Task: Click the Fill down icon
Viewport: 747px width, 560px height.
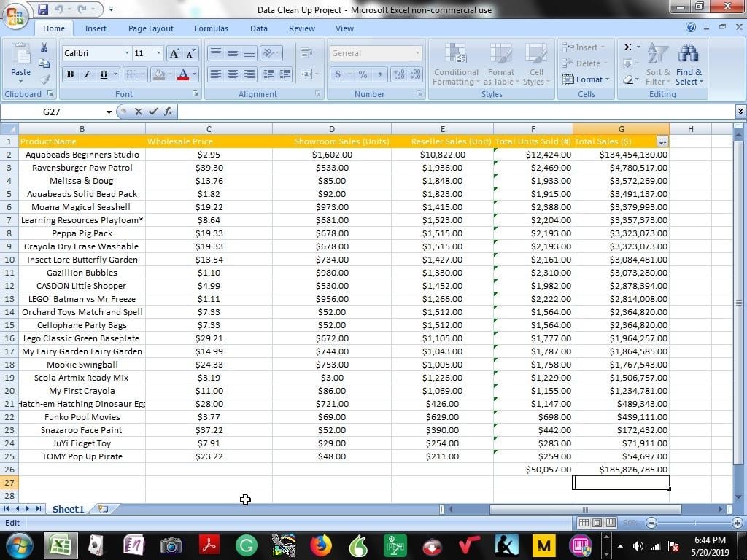Action: (628, 63)
